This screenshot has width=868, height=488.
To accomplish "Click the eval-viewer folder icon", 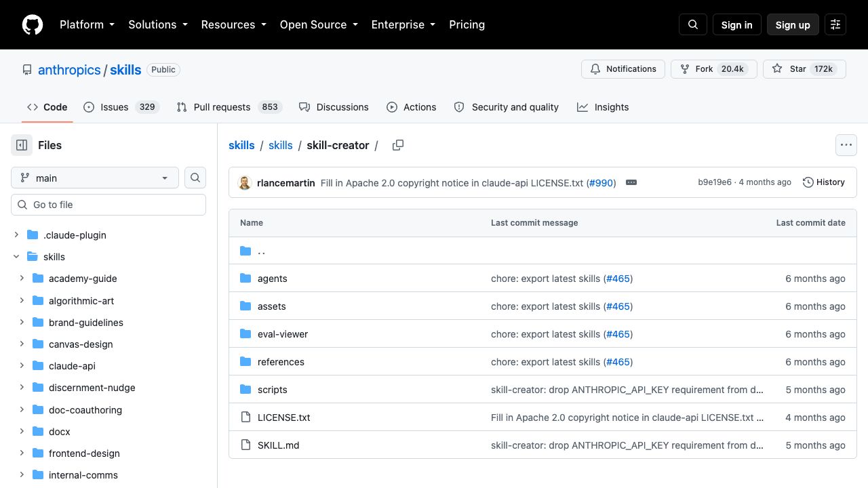I will [x=245, y=334].
